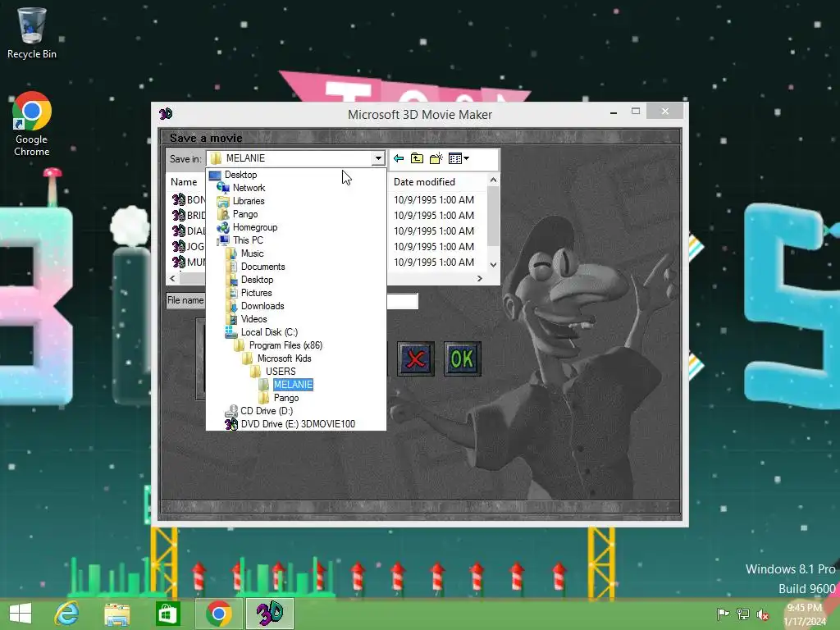Select DVD Drive (E:) 3DMOVIE100

pos(297,424)
